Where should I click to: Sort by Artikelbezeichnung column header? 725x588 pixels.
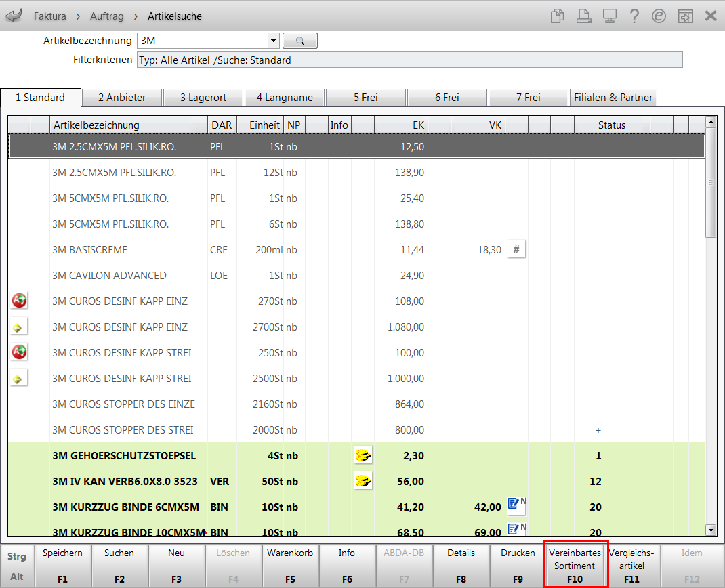pos(129,125)
